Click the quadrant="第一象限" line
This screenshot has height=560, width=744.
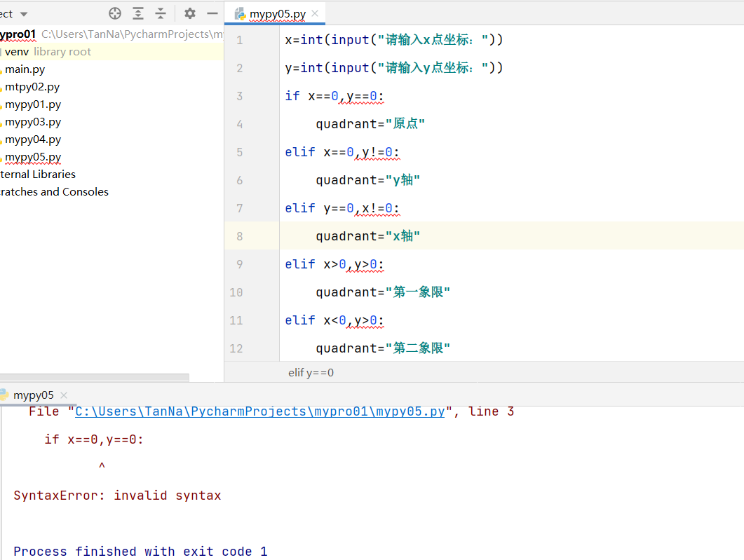(x=383, y=292)
